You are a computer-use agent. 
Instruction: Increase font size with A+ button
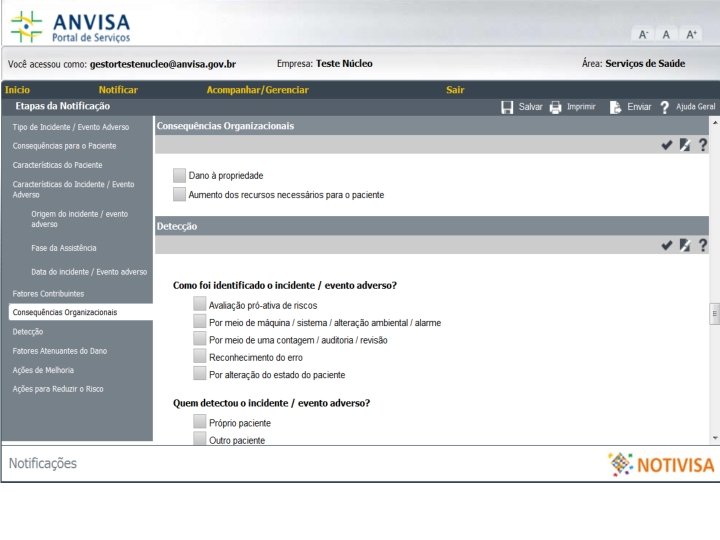[691, 34]
